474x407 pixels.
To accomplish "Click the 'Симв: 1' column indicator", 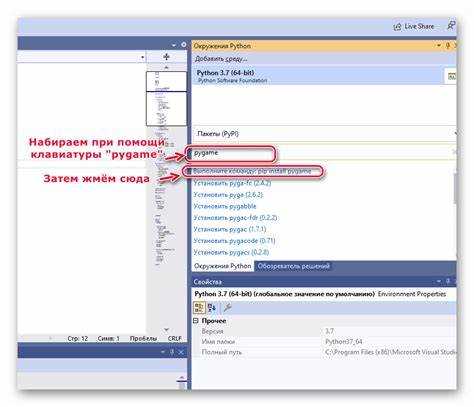I will [x=108, y=339].
